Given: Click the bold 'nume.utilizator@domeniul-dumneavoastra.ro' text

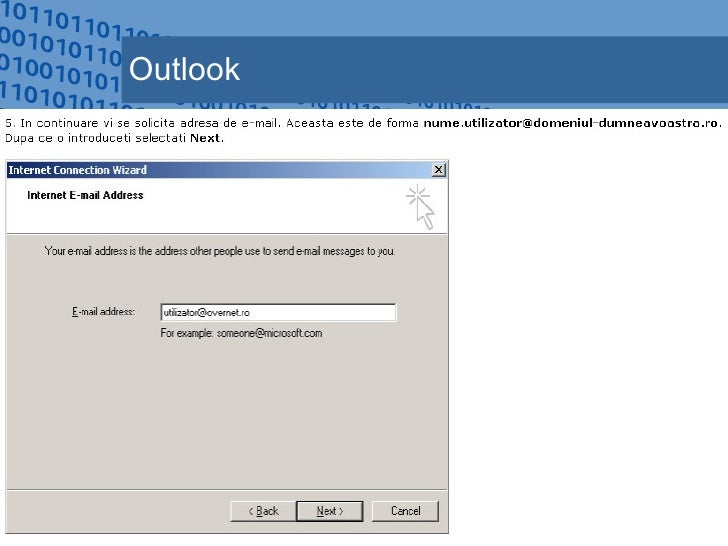Looking at the screenshot, I should [x=571, y=123].
